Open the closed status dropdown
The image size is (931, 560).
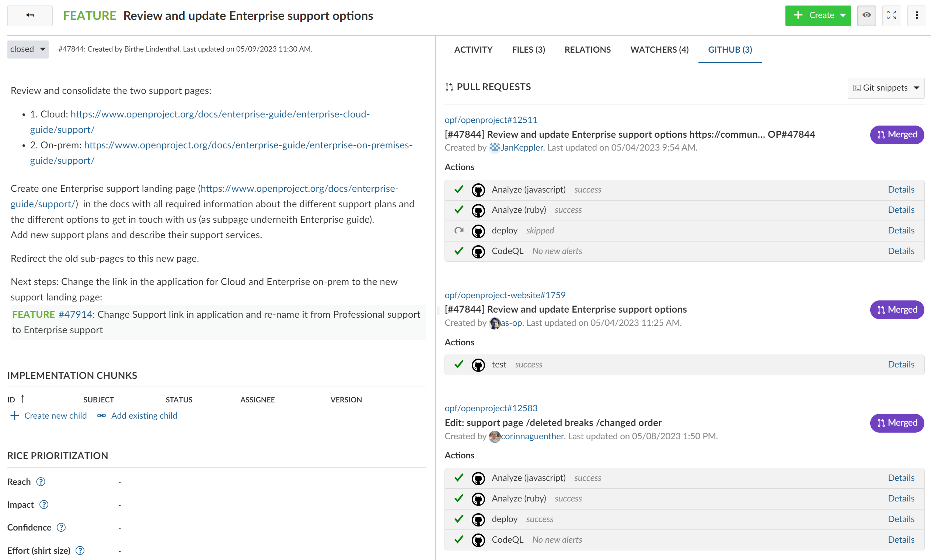tap(28, 49)
